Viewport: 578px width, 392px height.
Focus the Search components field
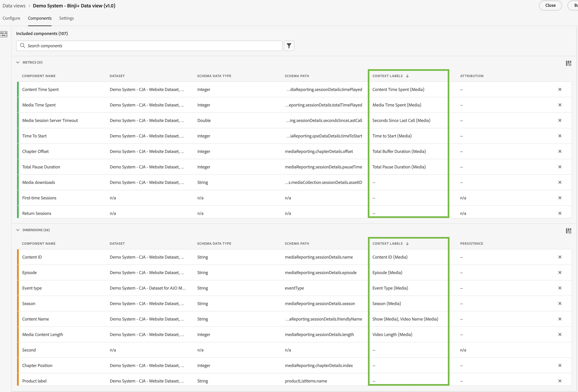pyautogui.click(x=149, y=46)
